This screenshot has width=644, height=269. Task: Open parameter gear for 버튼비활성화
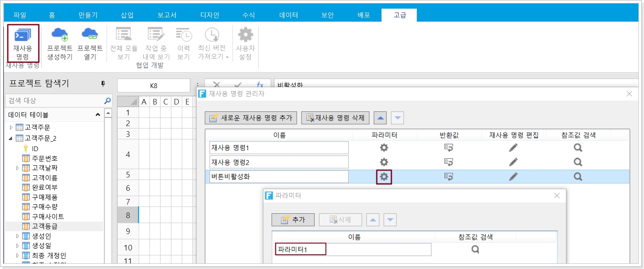[384, 177]
